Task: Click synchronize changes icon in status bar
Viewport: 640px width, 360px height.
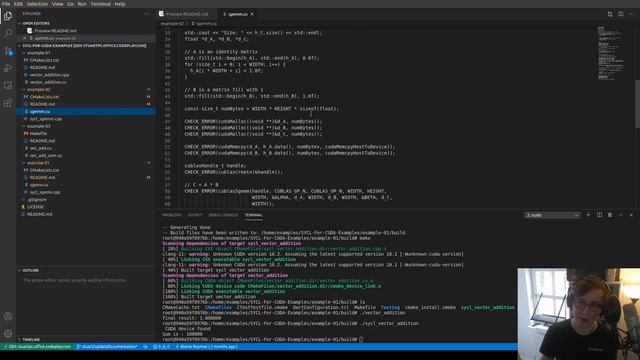Action: [145, 347]
